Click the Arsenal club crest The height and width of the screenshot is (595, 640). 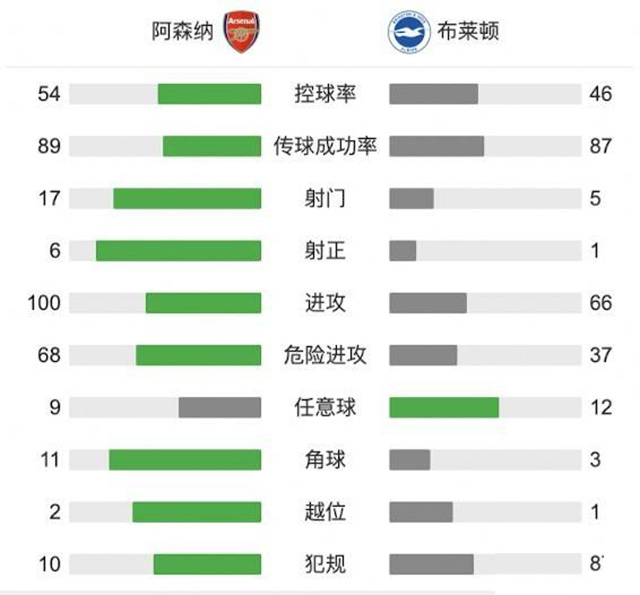pos(239,32)
